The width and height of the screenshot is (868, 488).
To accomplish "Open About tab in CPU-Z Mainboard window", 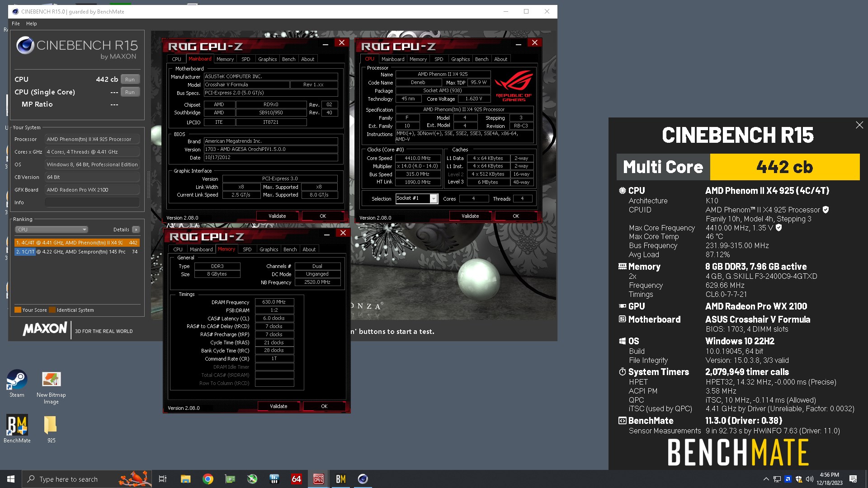I will (x=307, y=59).
